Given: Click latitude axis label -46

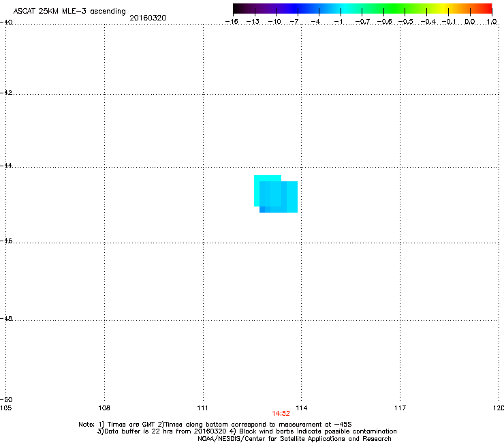Looking at the screenshot, I should tap(6, 241).
